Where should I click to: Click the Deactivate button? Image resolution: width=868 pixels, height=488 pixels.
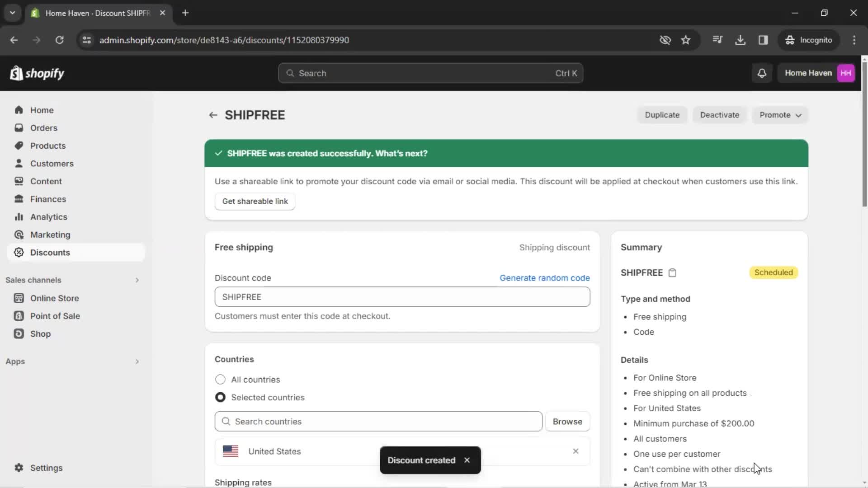click(x=720, y=114)
